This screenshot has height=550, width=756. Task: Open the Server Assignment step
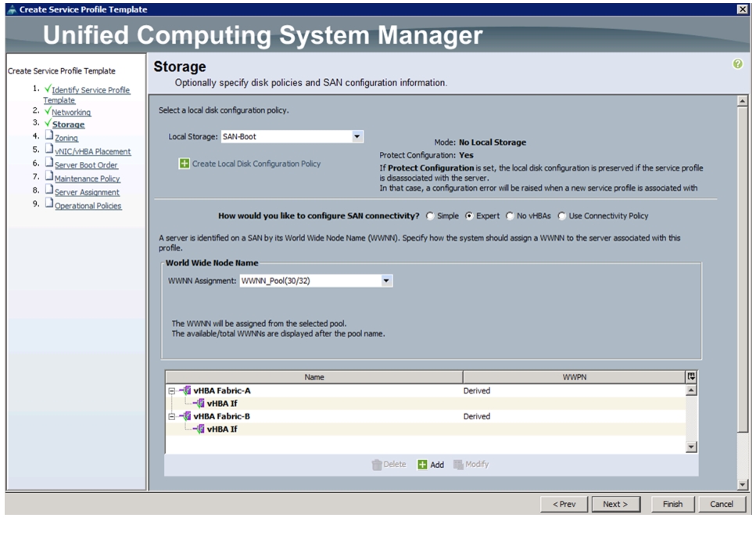tap(87, 192)
